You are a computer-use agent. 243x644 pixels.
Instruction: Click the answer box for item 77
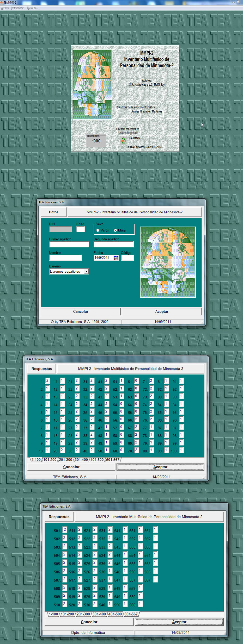tap(151, 427)
